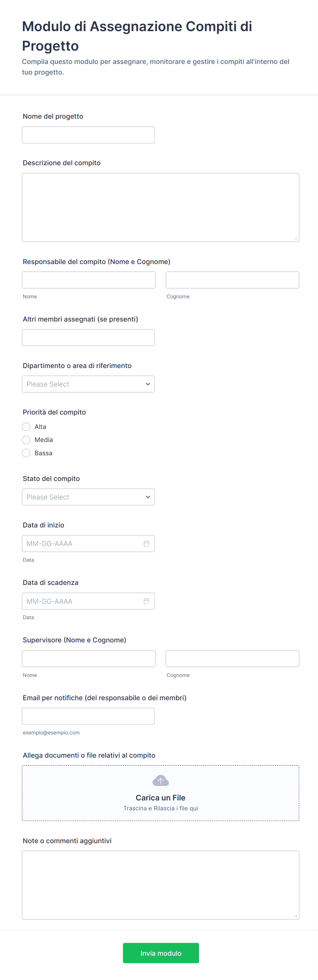This screenshot has height=980, width=318.
Task: Click the cloud upload icon
Action: pos(160,781)
